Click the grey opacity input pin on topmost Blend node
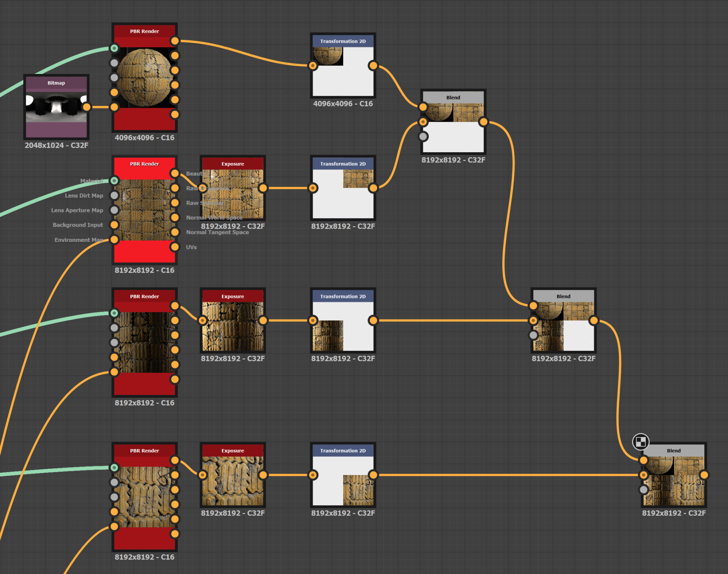 point(423,137)
